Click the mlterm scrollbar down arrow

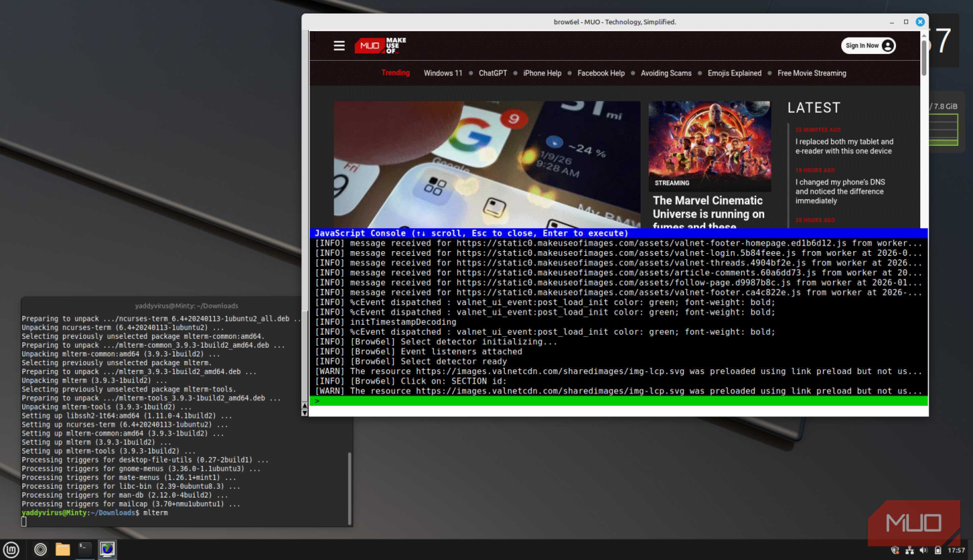305,413
